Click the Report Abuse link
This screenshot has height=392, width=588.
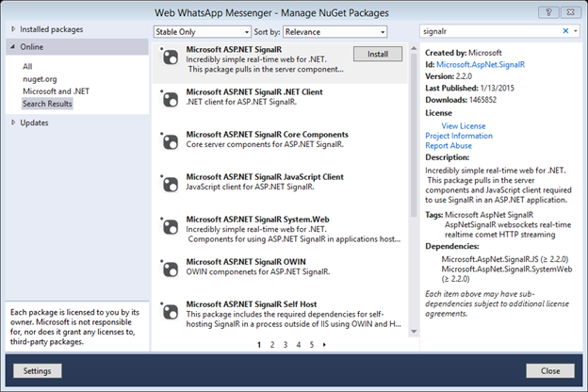point(449,145)
